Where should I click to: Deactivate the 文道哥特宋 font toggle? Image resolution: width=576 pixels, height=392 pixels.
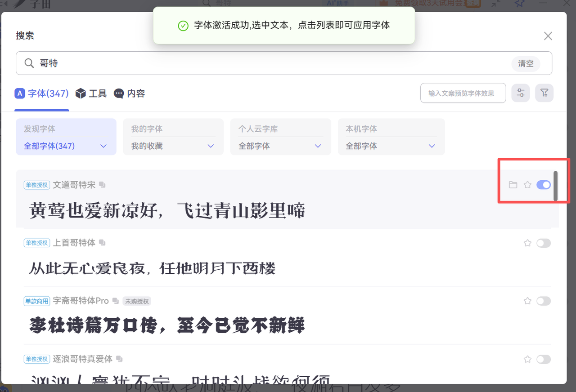coord(543,185)
